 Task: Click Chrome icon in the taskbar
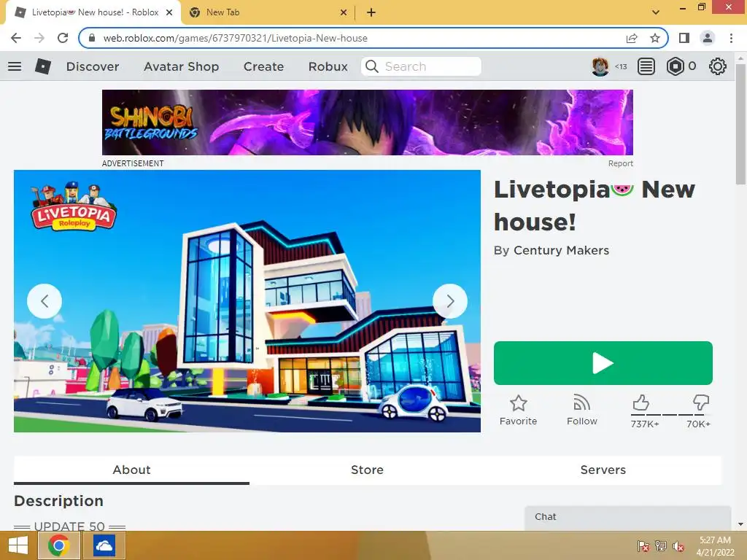[58, 545]
